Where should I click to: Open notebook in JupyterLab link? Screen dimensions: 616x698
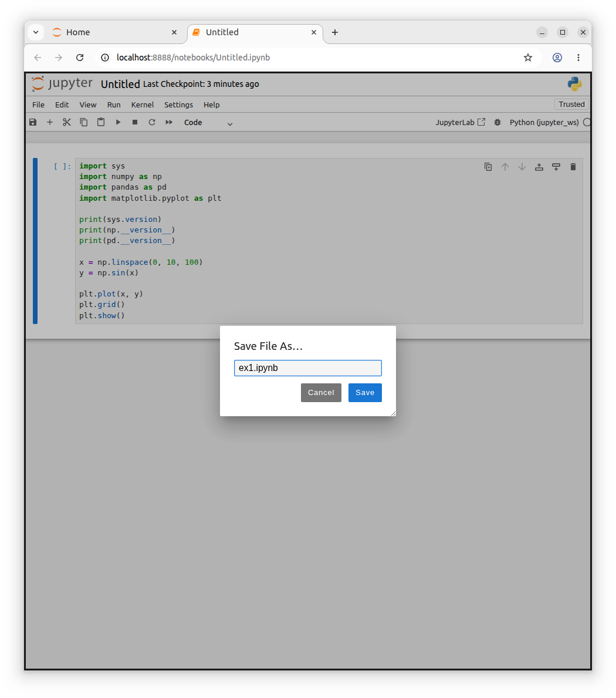461,122
